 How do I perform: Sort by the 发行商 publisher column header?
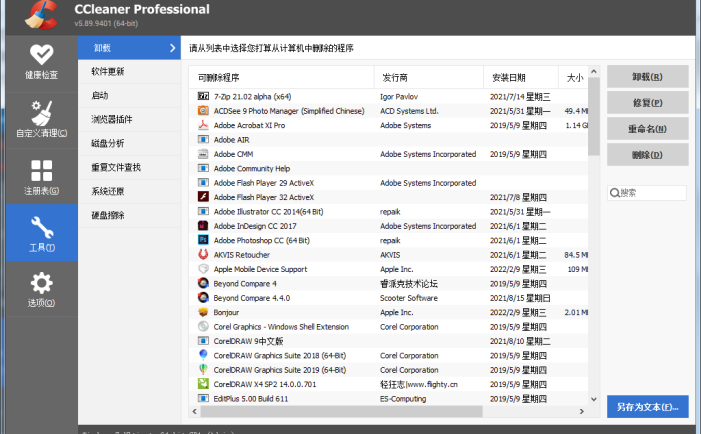429,78
